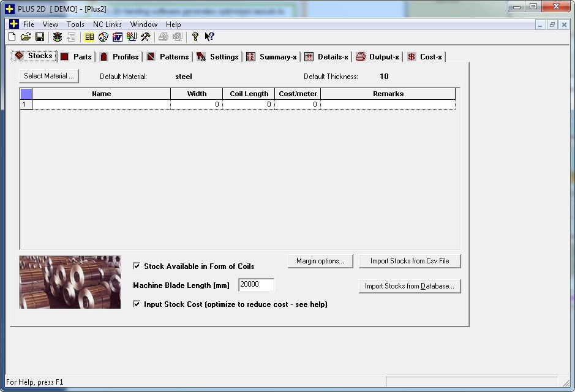Open the tools hammer-and-wrench icon

(x=145, y=37)
